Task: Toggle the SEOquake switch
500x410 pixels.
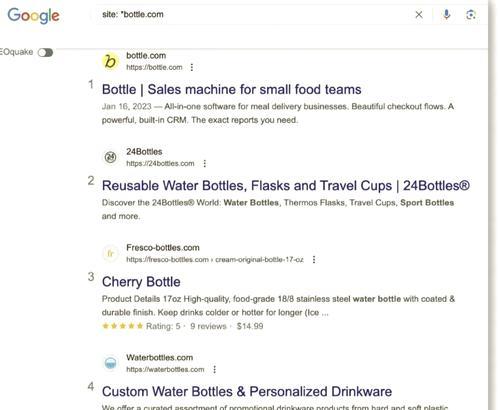Action: click(45, 52)
